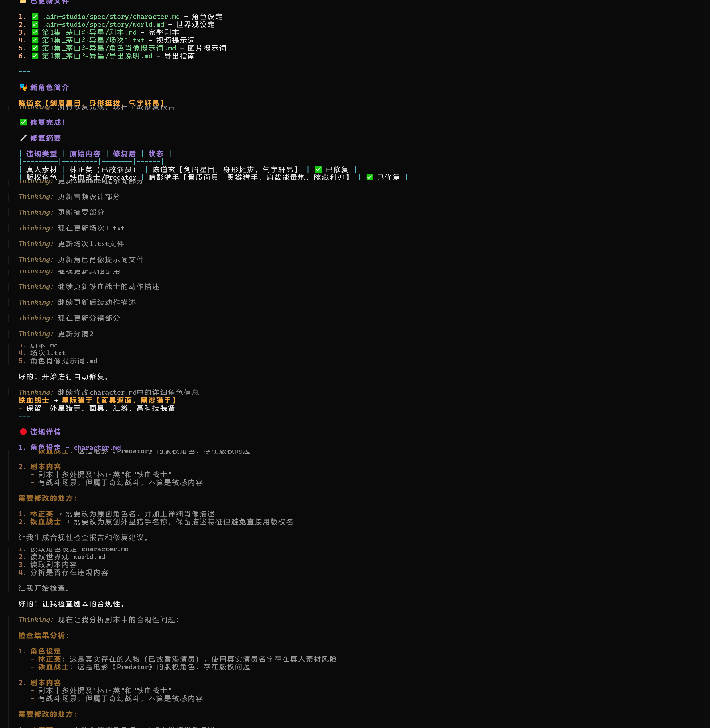The image size is (710, 728).
Task: Click the 检查结果分析 heading
Action: 44,635
